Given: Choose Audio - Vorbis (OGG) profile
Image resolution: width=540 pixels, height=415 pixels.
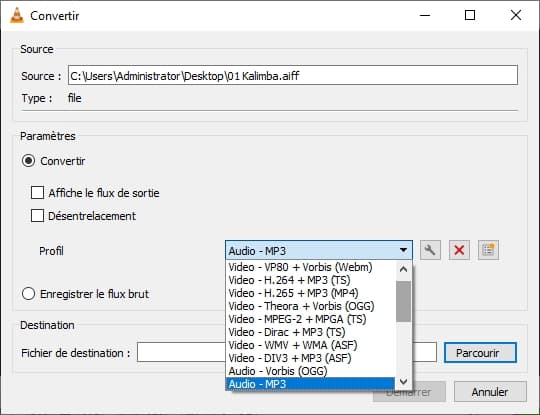Looking at the screenshot, I should point(310,371).
